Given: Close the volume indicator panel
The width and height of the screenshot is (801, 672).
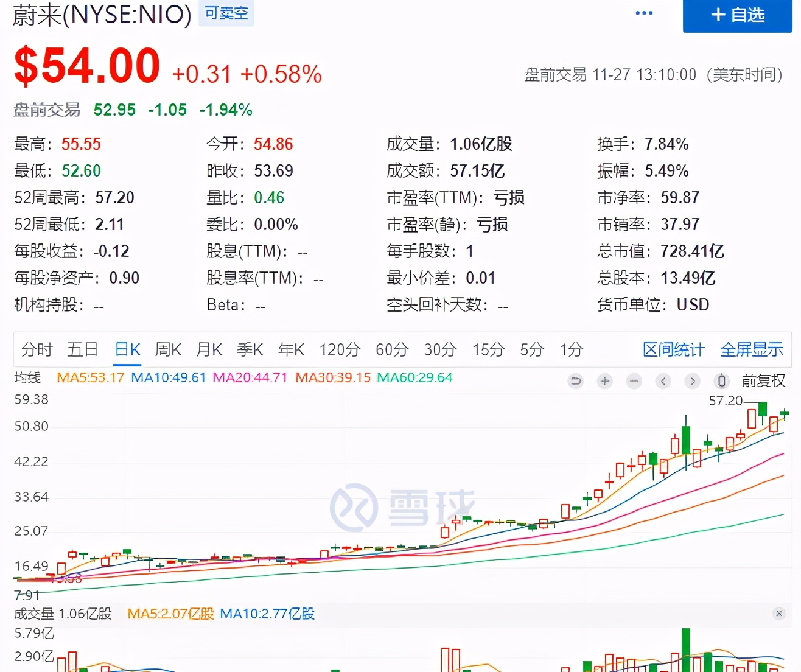Looking at the screenshot, I should point(779,614).
